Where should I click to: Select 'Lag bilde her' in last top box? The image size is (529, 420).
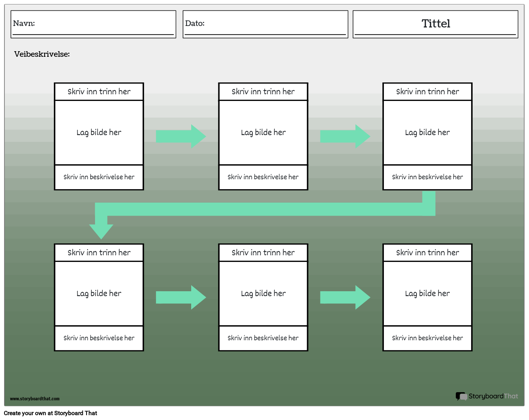[427, 132]
